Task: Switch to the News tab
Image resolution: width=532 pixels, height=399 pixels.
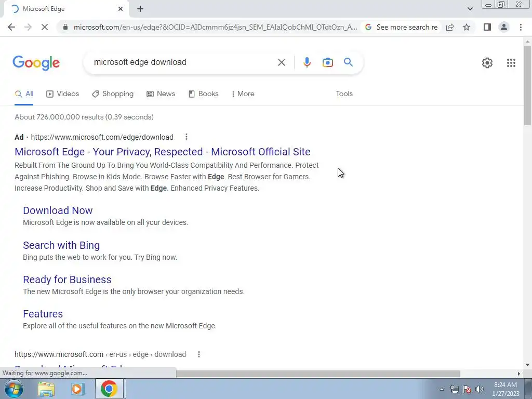Action: [x=161, y=94]
